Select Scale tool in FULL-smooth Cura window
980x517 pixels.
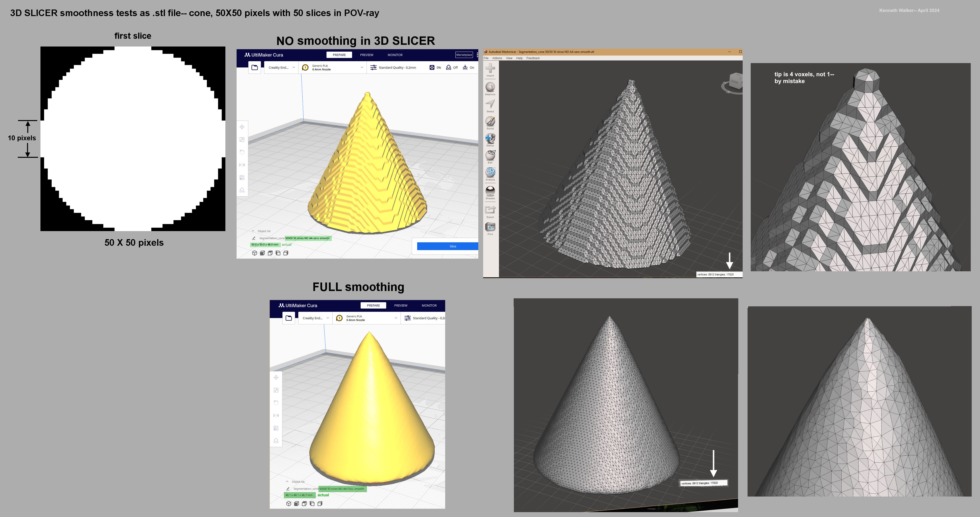coord(276,390)
